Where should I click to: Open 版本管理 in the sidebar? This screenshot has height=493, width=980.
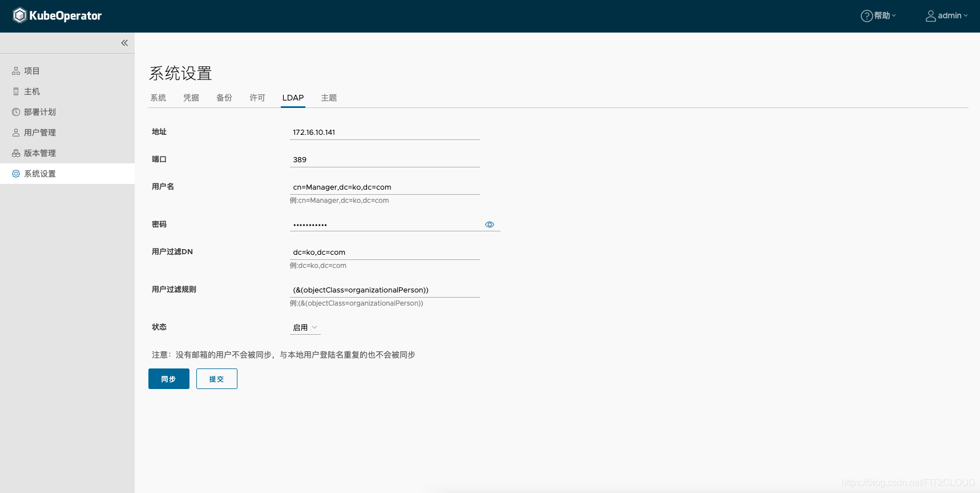(x=67, y=153)
